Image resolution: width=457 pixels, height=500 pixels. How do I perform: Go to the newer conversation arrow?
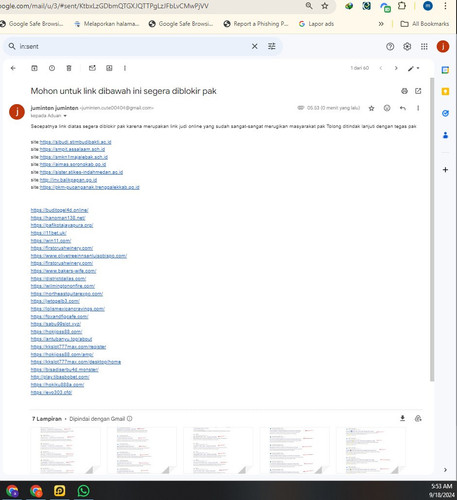point(381,68)
